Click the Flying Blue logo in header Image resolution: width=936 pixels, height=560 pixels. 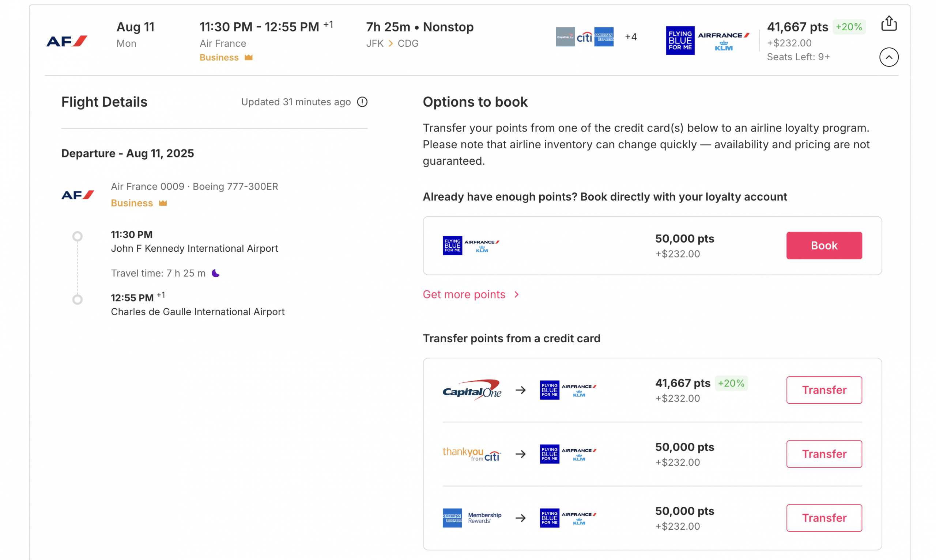coord(680,41)
